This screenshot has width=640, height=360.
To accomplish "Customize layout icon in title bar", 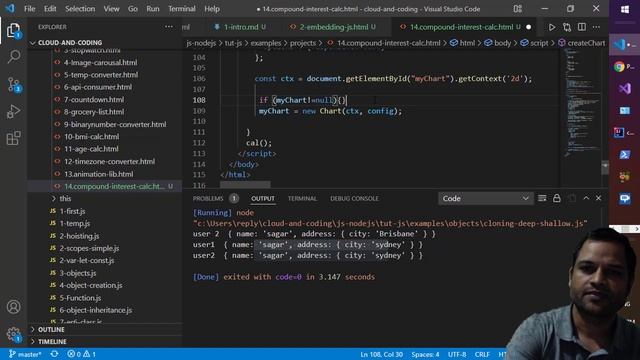I will (518, 9).
